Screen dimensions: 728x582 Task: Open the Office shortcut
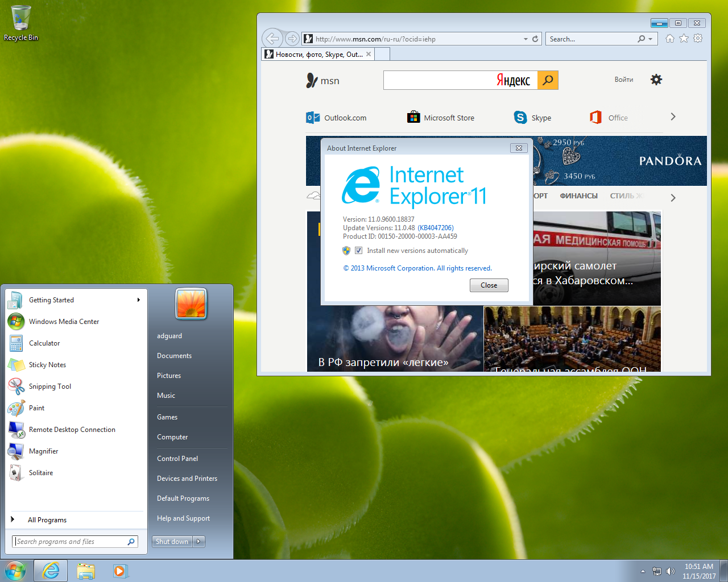[609, 118]
